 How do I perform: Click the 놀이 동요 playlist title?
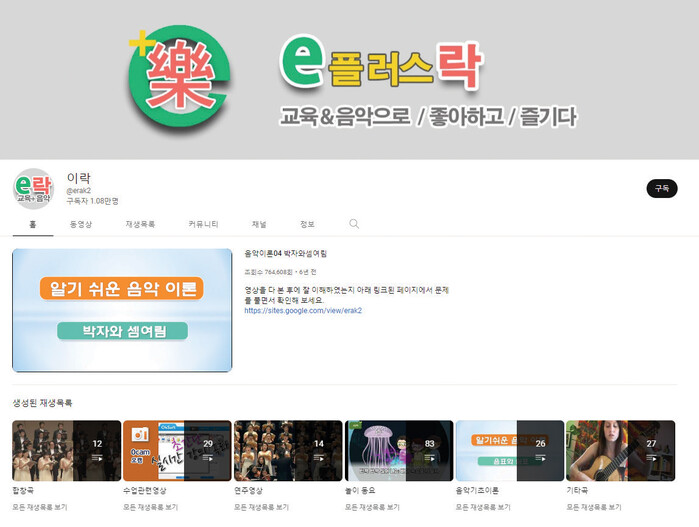click(360, 490)
